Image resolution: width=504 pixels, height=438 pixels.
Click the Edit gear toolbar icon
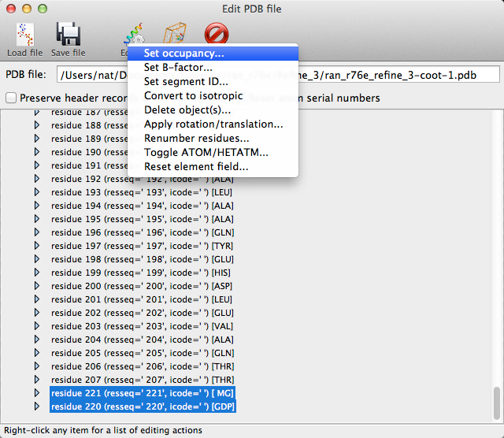point(131,35)
